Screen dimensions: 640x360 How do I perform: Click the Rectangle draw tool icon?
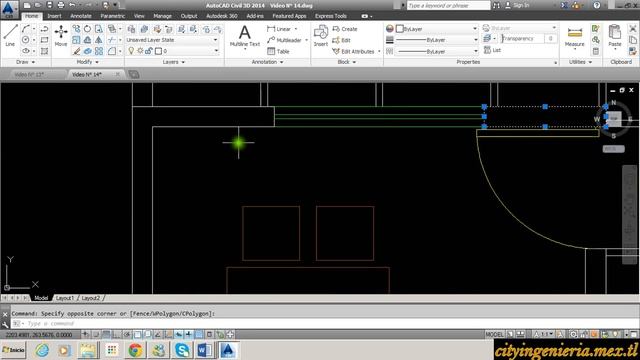[44, 40]
